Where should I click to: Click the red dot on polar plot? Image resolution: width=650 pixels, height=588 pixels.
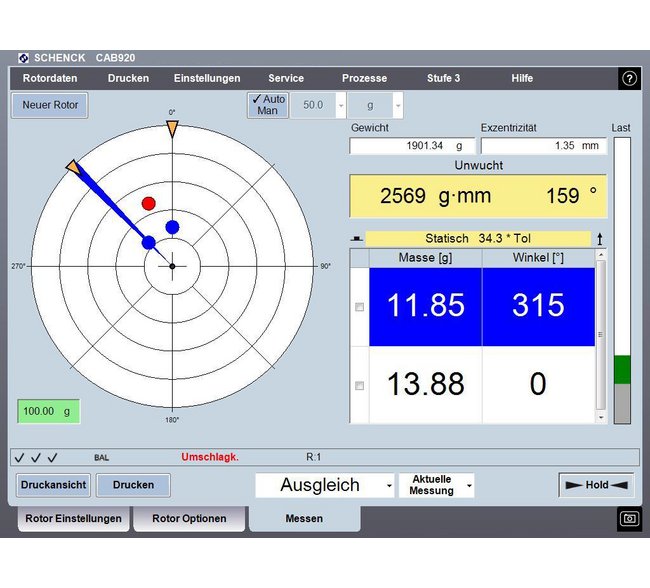coord(148,203)
